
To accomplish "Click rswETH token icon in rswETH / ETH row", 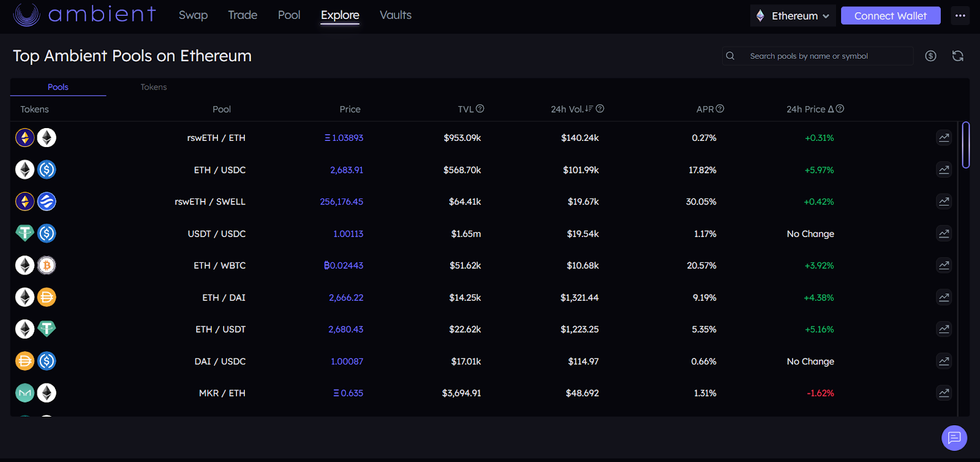I will click(x=24, y=138).
